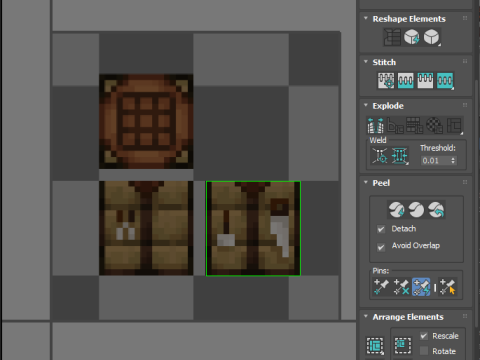Collapse the Stitch rollout
Image resolution: width=480 pixels, height=360 pixels.
[366, 62]
